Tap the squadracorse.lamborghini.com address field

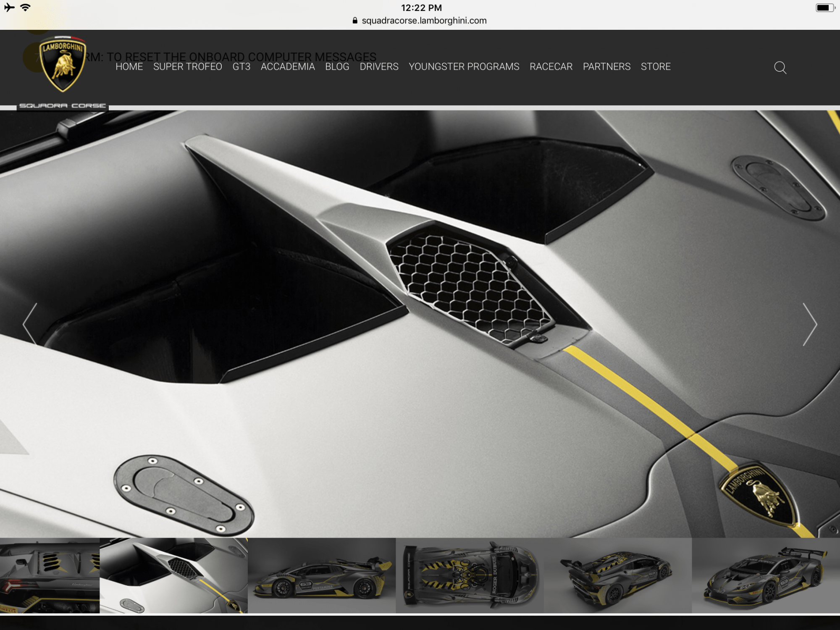(x=424, y=21)
